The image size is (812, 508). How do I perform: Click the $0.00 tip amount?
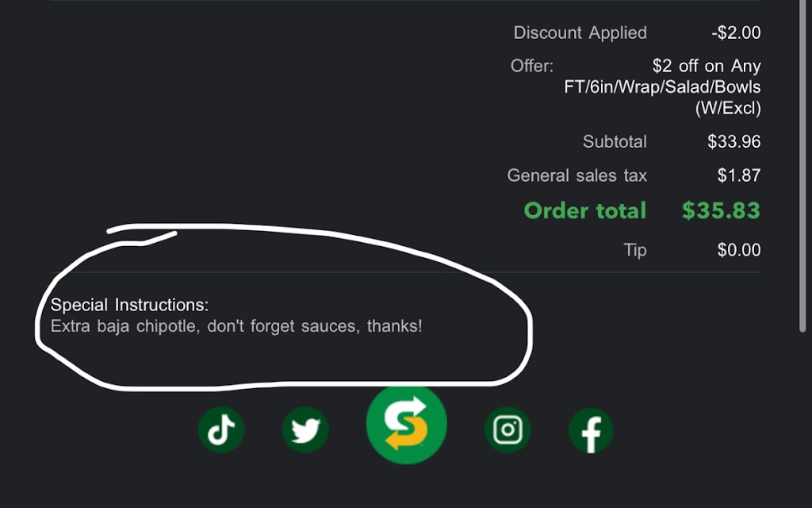click(x=739, y=250)
